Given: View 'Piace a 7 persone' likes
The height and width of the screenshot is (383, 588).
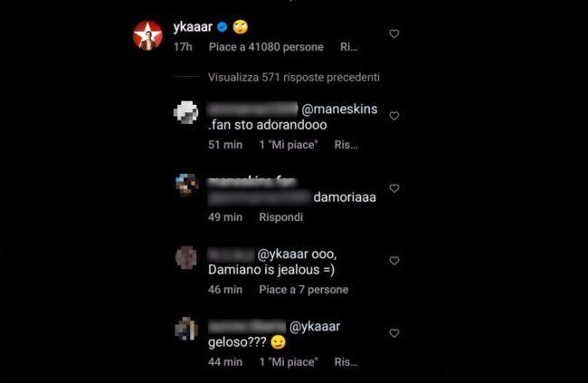Looking at the screenshot, I should click(303, 290).
